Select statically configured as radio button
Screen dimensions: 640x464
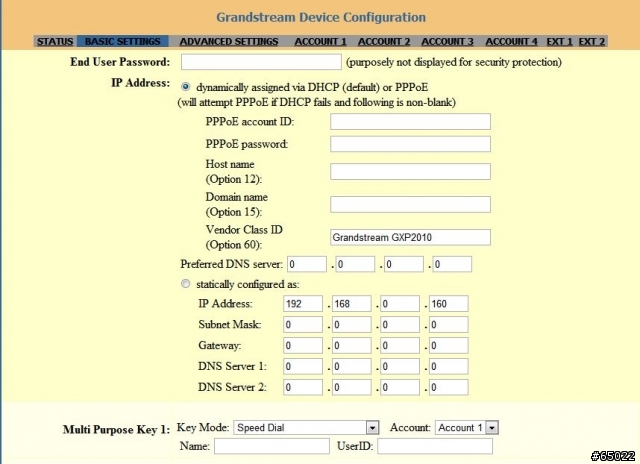coord(185,284)
